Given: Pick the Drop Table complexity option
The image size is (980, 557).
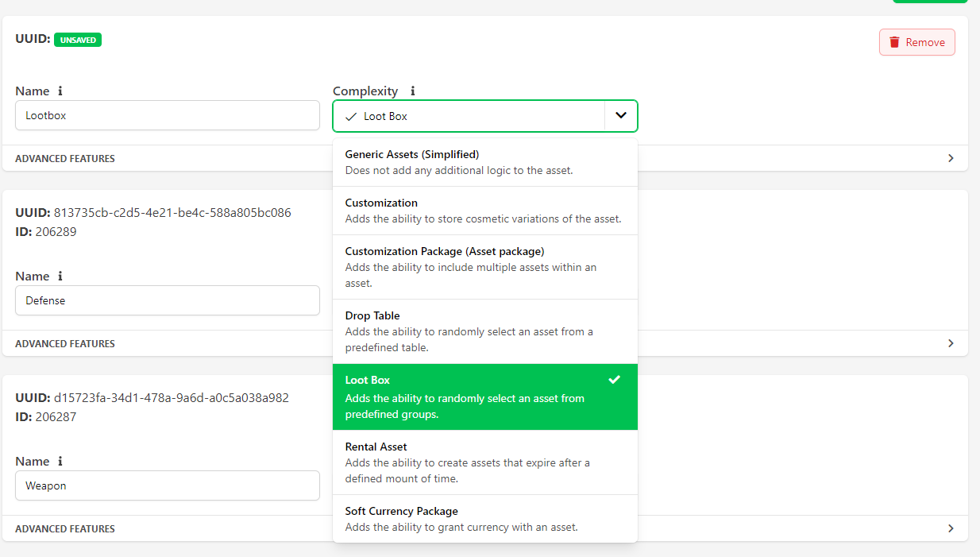Looking at the screenshot, I should [x=484, y=331].
